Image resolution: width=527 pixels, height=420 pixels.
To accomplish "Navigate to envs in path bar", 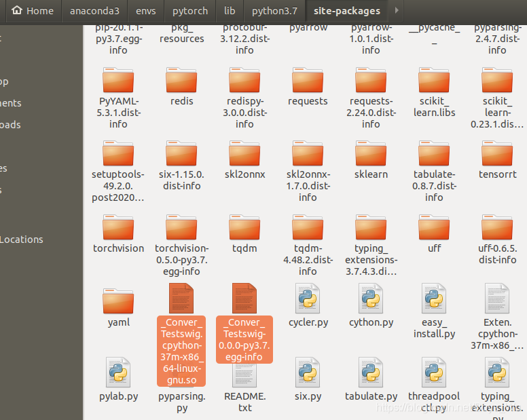I will coord(146,11).
